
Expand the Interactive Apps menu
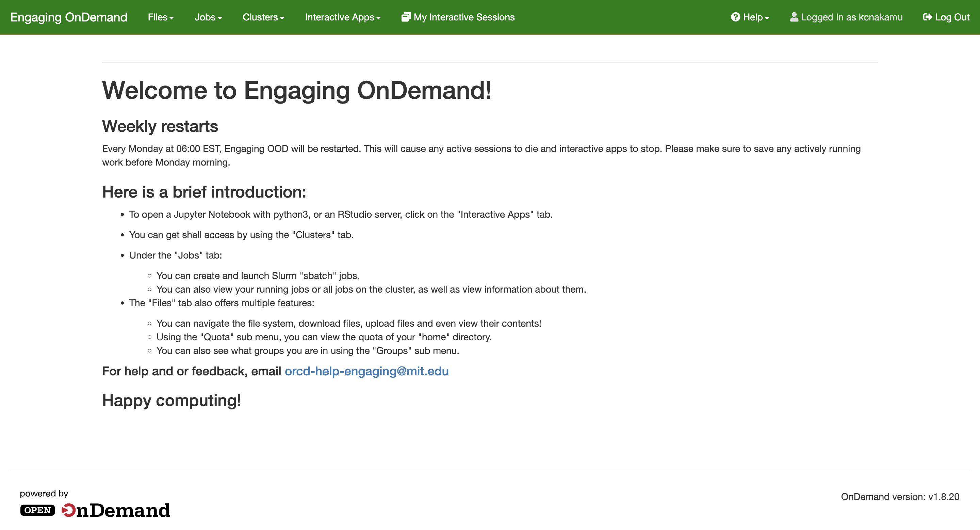tap(342, 17)
